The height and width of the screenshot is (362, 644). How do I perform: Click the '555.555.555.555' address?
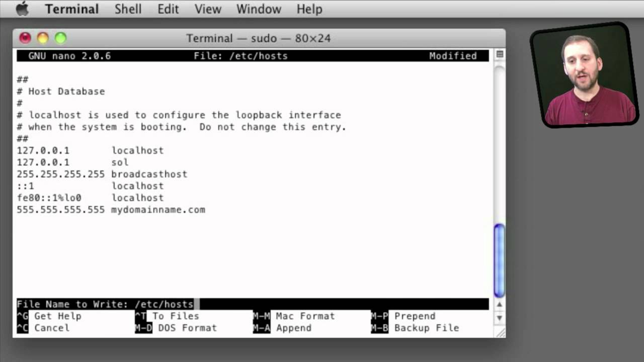pyautogui.click(x=61, y=210)
